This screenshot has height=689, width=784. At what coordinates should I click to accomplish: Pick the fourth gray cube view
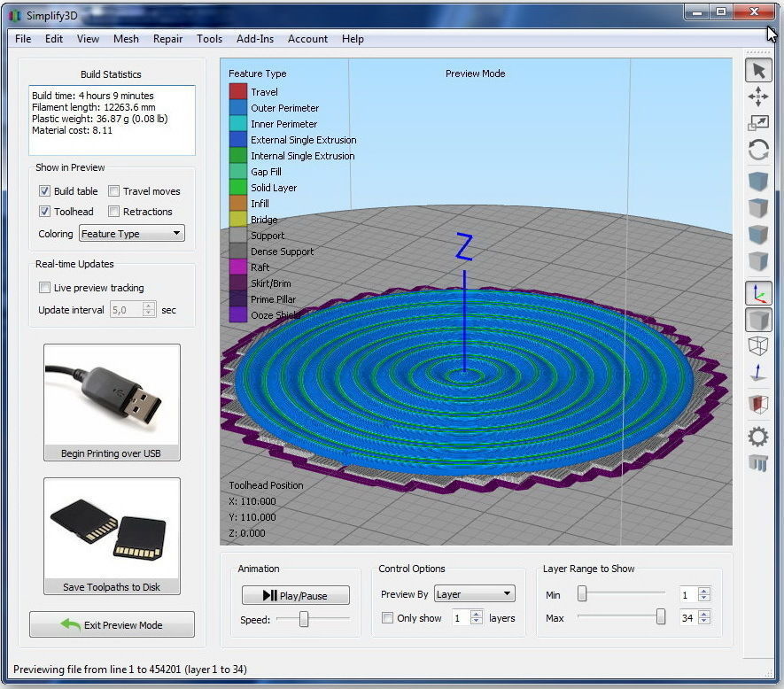758,260
